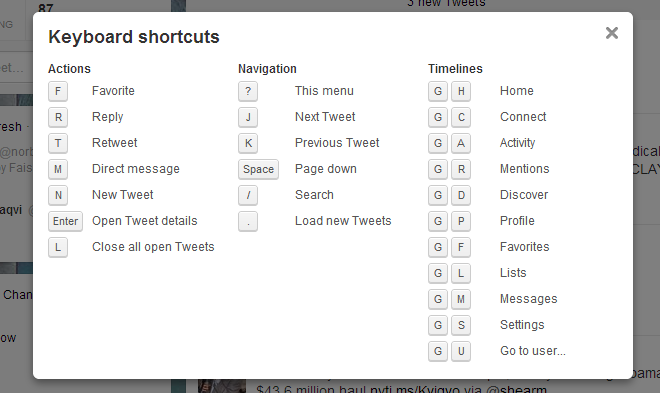Click the period key icon
Viewport: 660px width, 393px height.
(248, 221)
